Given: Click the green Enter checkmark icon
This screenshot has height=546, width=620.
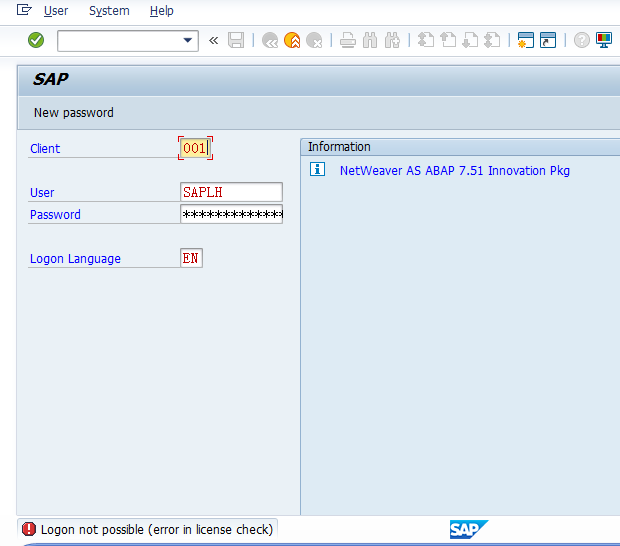Looking at the screenshot, I should tap(36, 40).
